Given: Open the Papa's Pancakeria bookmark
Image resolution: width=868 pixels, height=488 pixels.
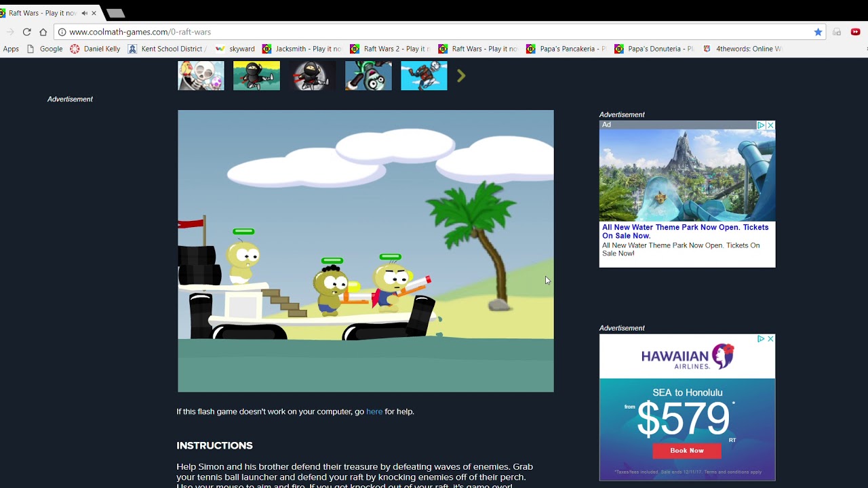Looking at the screenshot, I should tap(566, 49).
